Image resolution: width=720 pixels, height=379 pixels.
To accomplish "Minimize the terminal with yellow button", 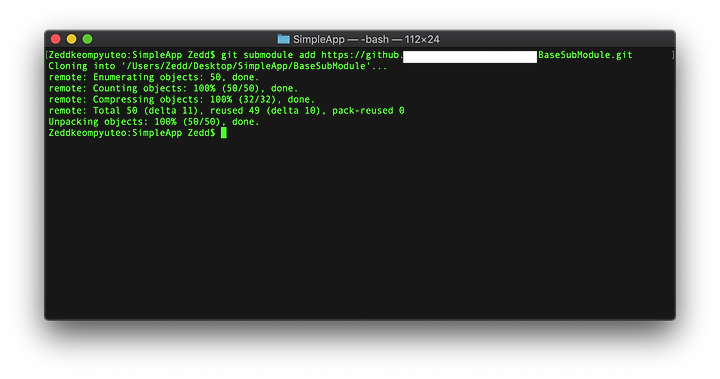I will [x=72, y=39].
